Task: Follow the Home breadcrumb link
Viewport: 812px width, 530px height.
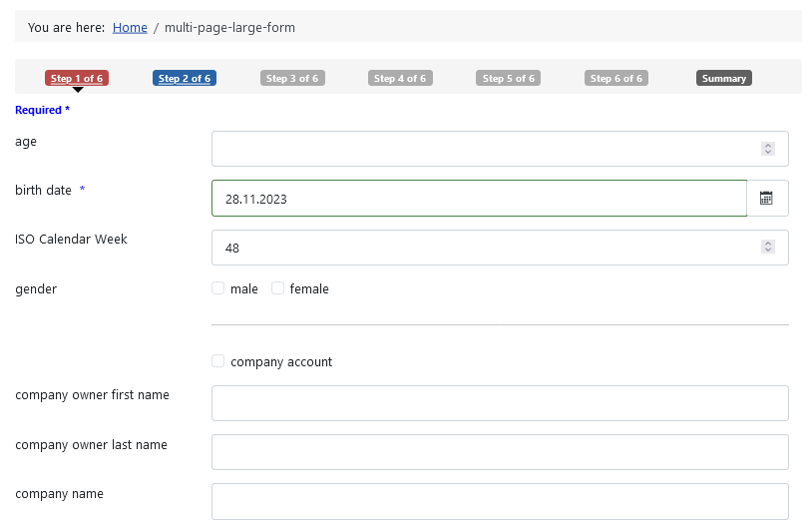Action: pos(130,28)
